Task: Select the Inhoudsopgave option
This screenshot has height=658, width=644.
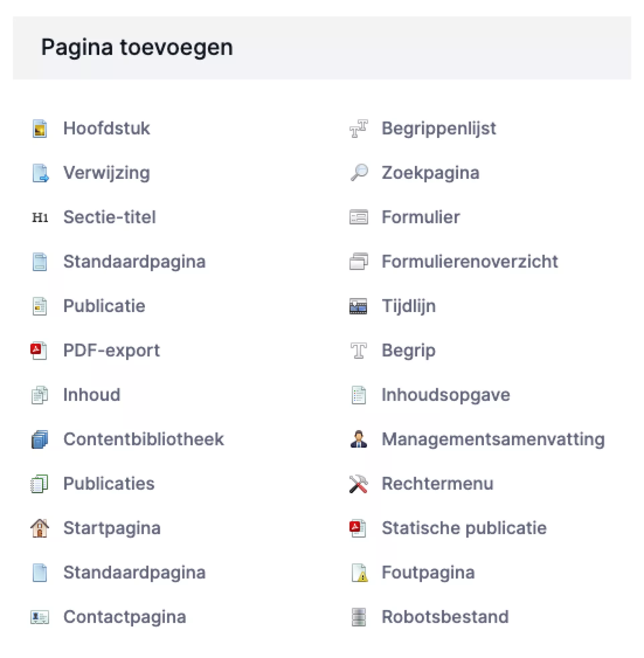Action: point(445,395)
